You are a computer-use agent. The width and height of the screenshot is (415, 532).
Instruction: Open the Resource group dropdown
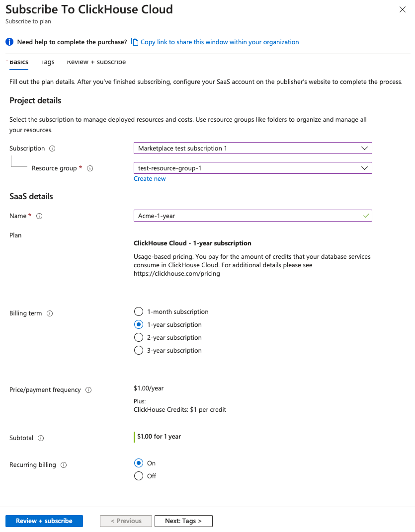pos(365,167)
